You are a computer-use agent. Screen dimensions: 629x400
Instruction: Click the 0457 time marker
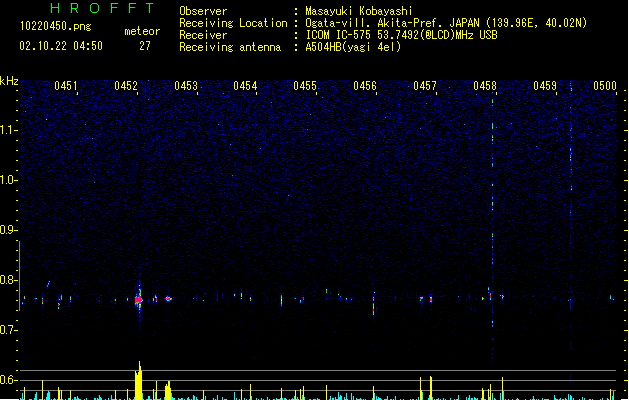[425, 86]
